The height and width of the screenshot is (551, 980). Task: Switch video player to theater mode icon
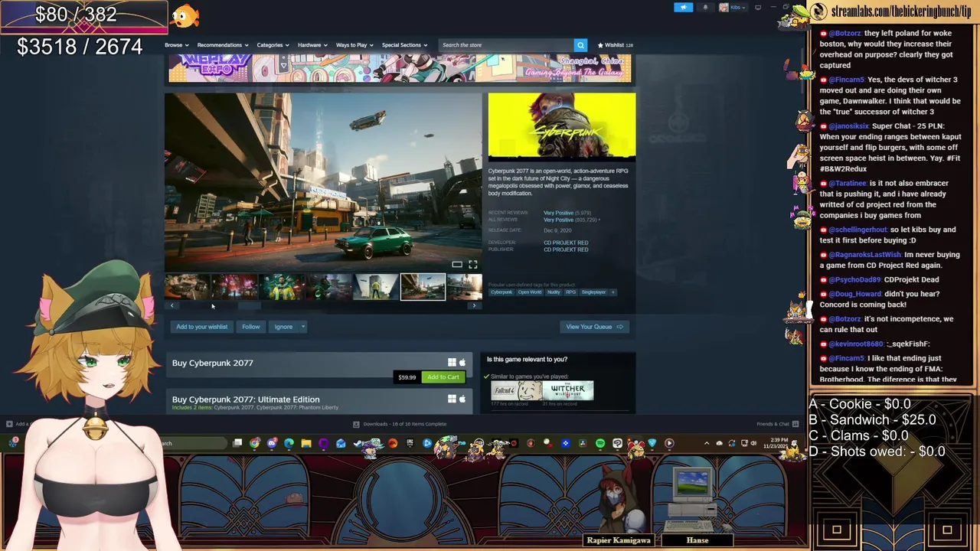457,265
